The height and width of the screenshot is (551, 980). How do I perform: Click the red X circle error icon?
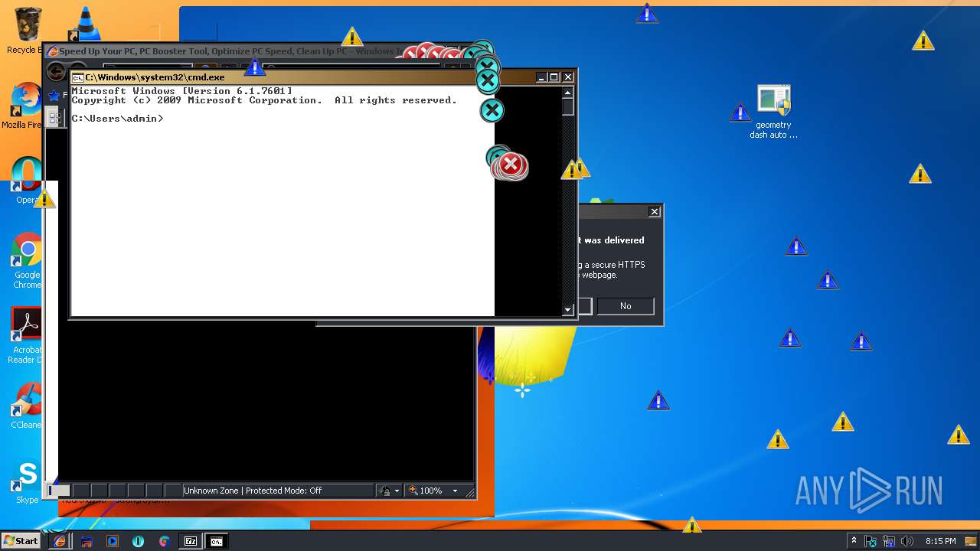[x=511, y=165]
